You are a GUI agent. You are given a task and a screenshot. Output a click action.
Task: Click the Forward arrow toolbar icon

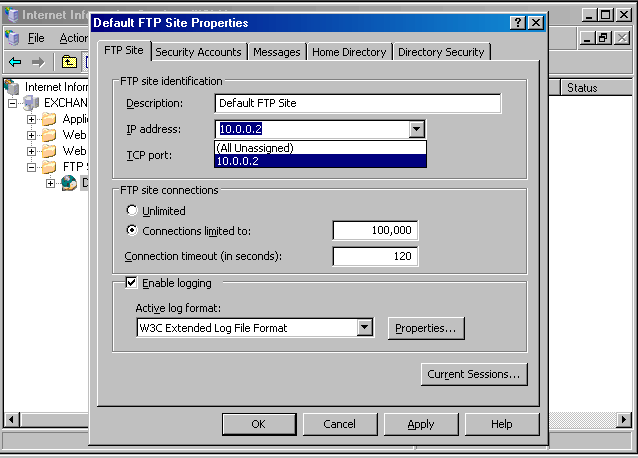tap(37, 62)
